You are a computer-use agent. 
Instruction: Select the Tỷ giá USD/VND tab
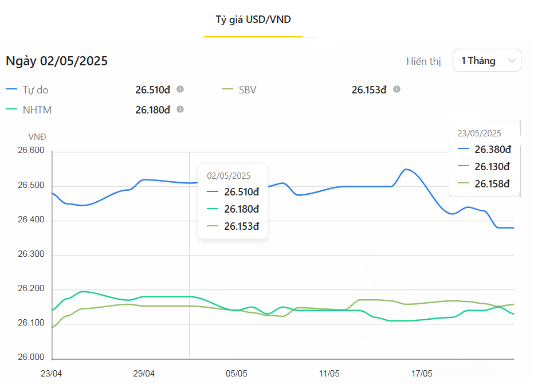click(x=253, y=19)
